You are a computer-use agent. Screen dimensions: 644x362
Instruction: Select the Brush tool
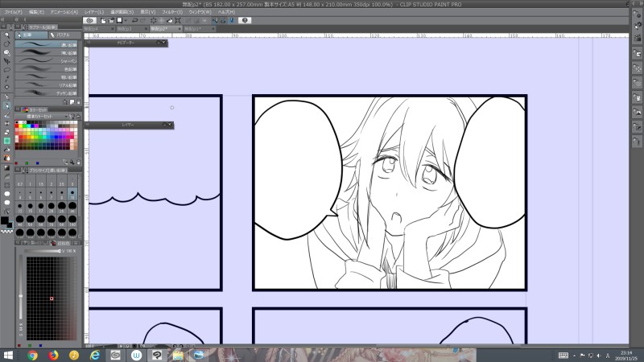pyautogui.click(x=6, y=115)
